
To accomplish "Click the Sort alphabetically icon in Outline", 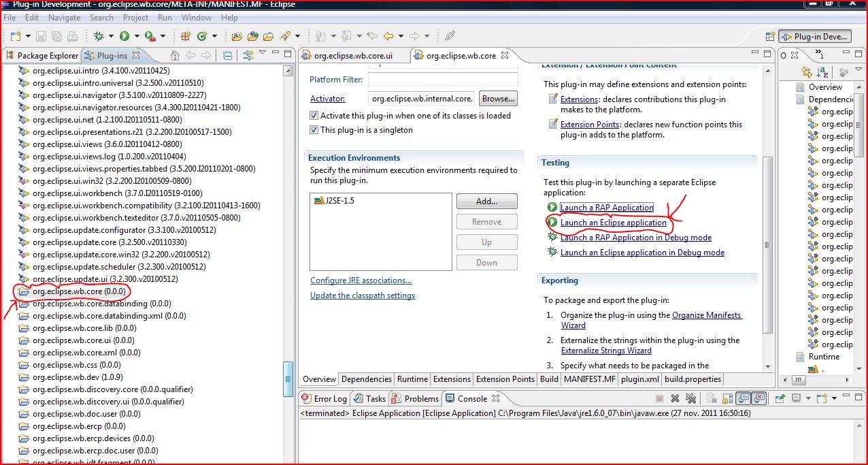I will pyautogui.click(x=824, y=72).
